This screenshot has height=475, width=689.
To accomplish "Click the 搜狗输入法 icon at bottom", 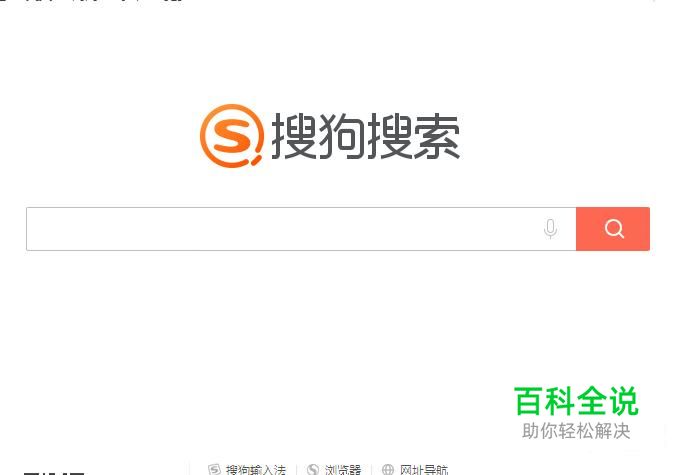I will (x=214, y=469).
